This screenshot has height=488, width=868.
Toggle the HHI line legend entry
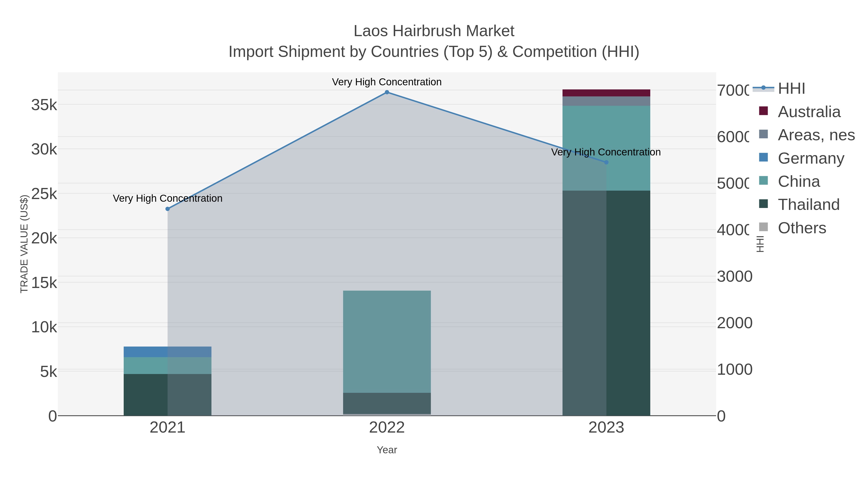tap(779, 88)
